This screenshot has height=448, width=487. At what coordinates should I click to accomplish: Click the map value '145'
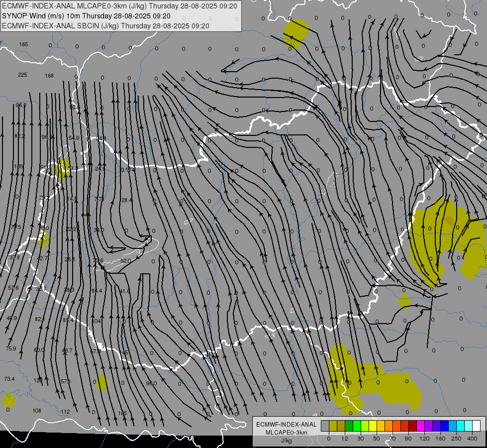click(x=124, y=352)
